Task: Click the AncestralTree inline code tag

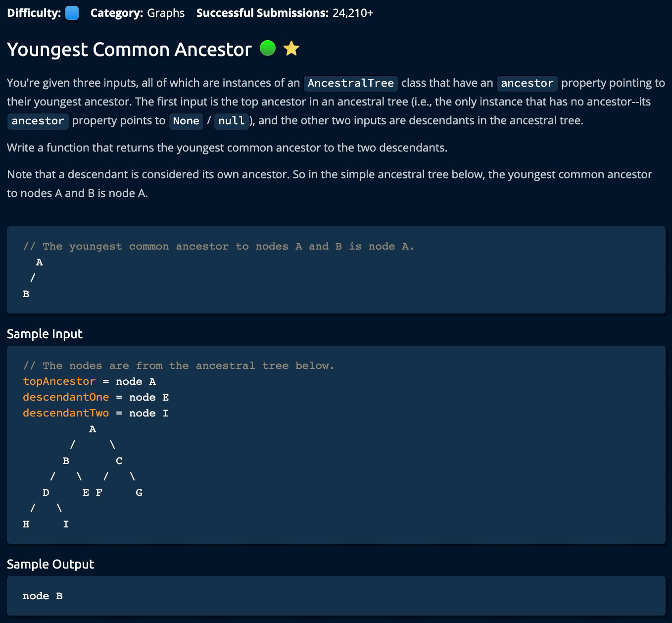Action: 350,83
